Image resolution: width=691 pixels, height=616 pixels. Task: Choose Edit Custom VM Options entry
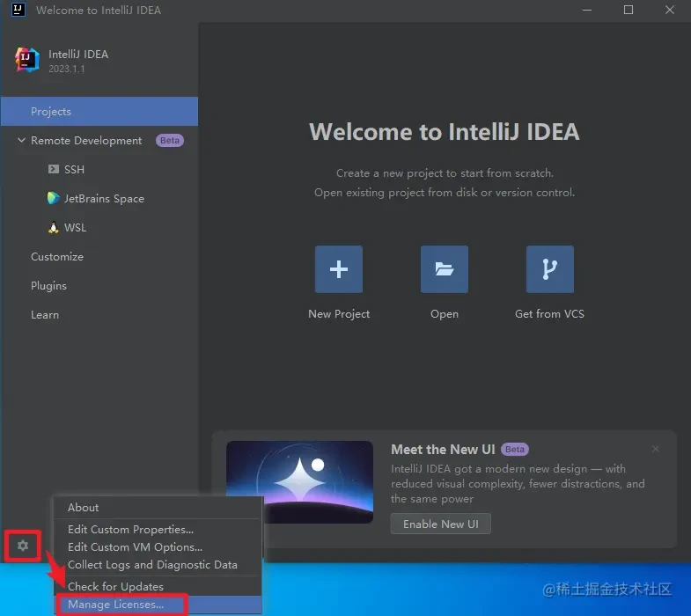click(x=135, y=546)
